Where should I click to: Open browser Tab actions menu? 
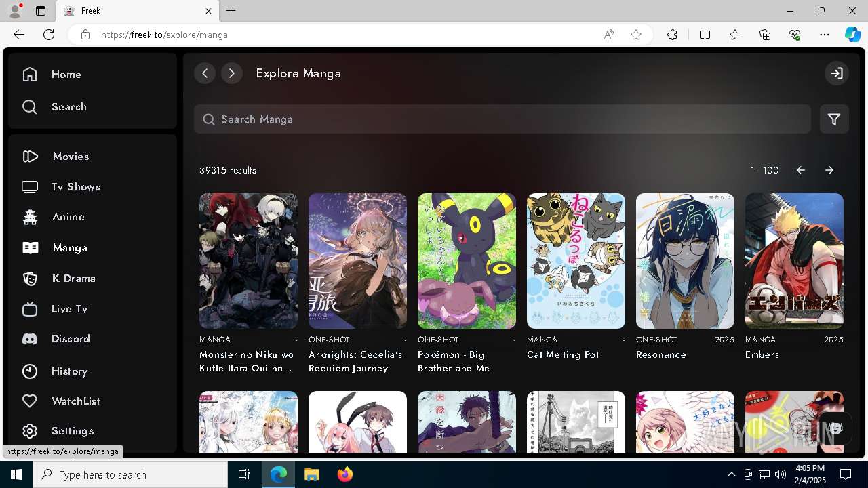click(41, 11)
